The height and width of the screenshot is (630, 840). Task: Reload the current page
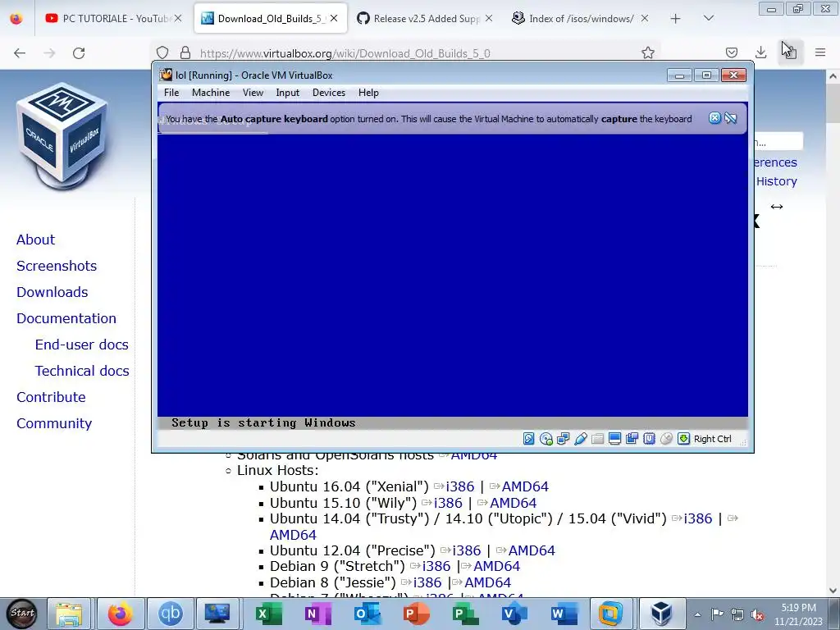79,53
